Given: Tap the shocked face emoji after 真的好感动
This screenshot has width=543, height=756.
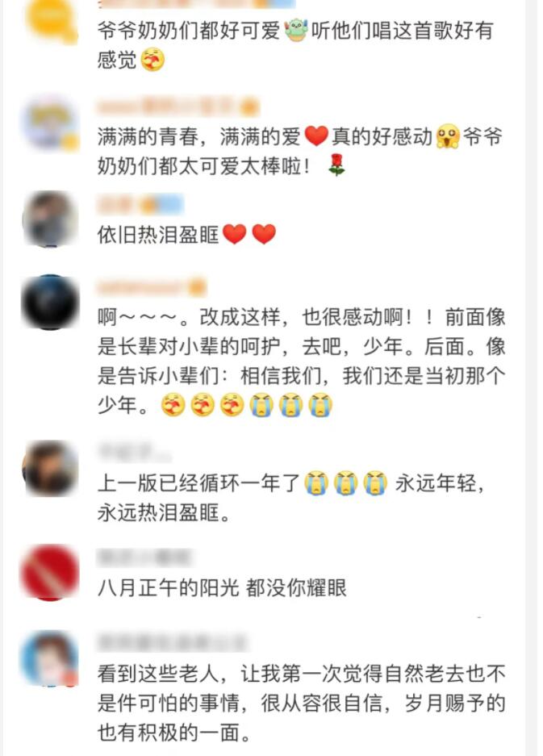Looking at the screenshot, I should [448, 136].
